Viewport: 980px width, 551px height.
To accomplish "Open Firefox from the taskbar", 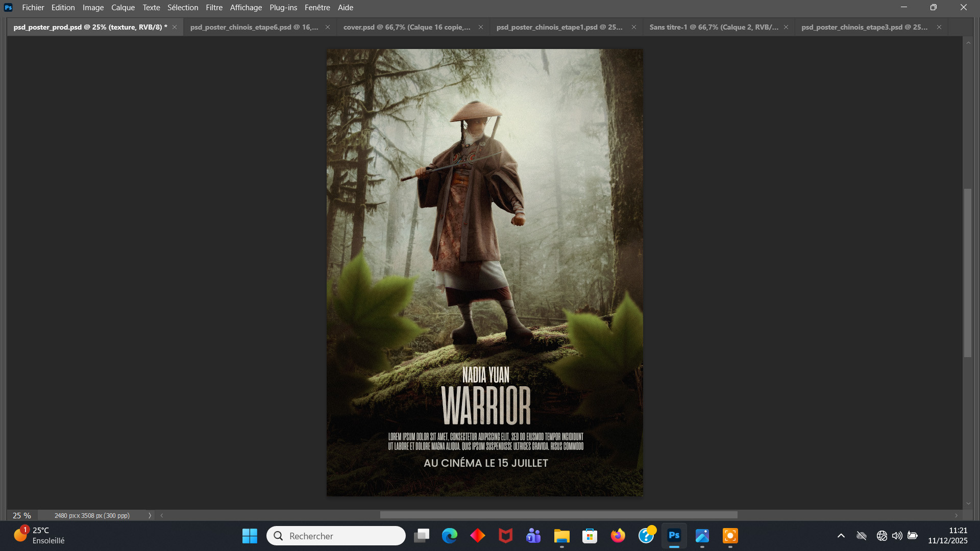I will point(618,536).
